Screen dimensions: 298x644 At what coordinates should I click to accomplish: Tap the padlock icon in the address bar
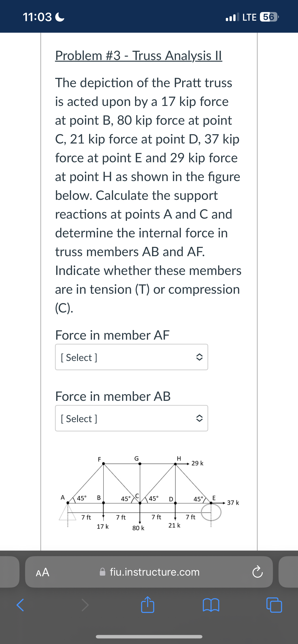click(103, 572)
